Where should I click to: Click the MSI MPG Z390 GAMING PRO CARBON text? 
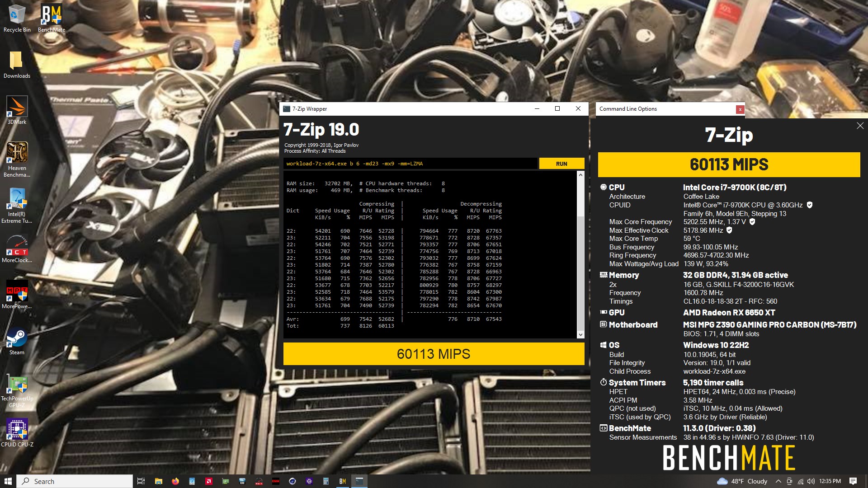click(769, 325)
